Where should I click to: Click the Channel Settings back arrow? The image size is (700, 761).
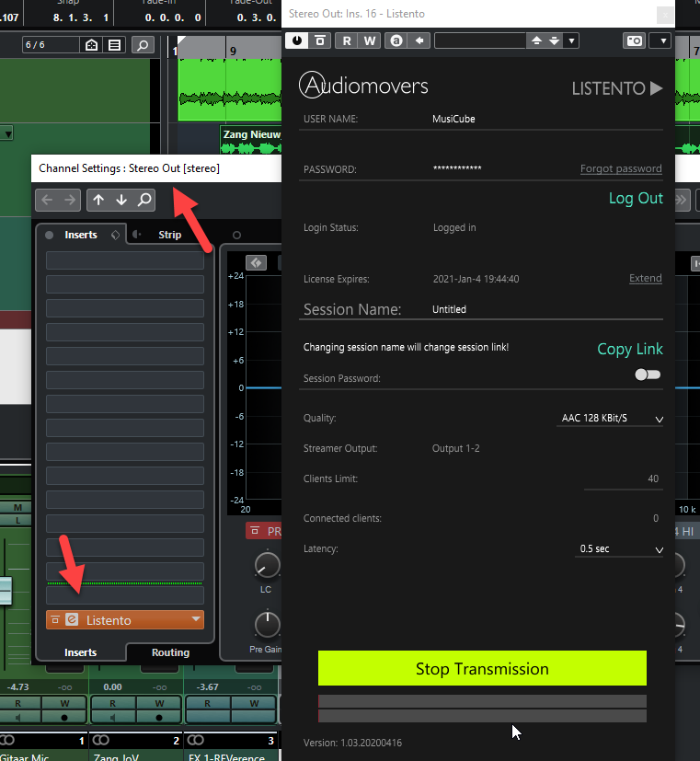[x=47, y=200]
